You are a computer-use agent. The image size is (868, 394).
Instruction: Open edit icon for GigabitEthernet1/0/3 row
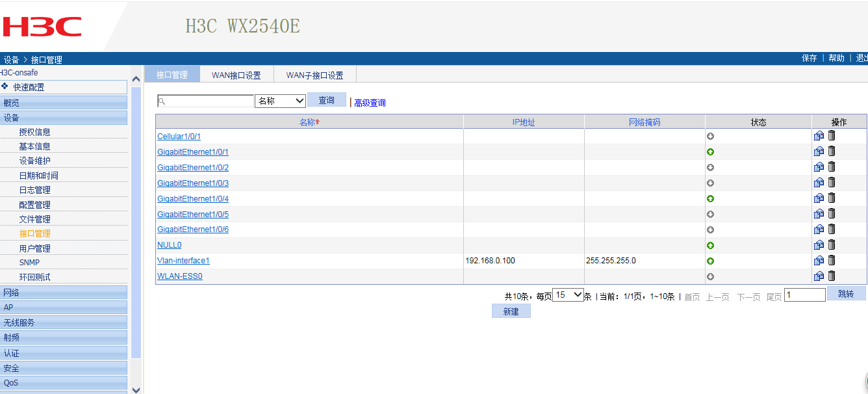[819, 183]
